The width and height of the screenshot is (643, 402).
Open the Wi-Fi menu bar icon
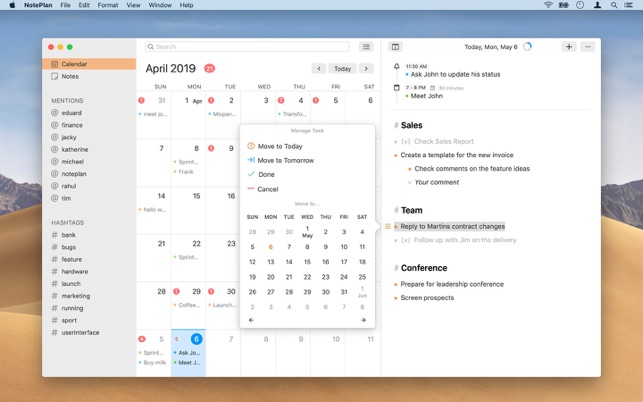click(x=548, y=5)
